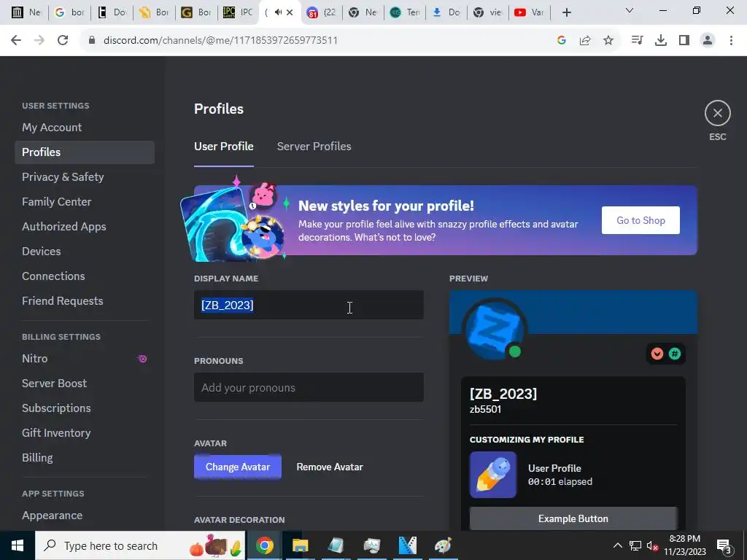The image size is (747, 560).
Task: Open Family Center settings
Action: click(85, 201)
